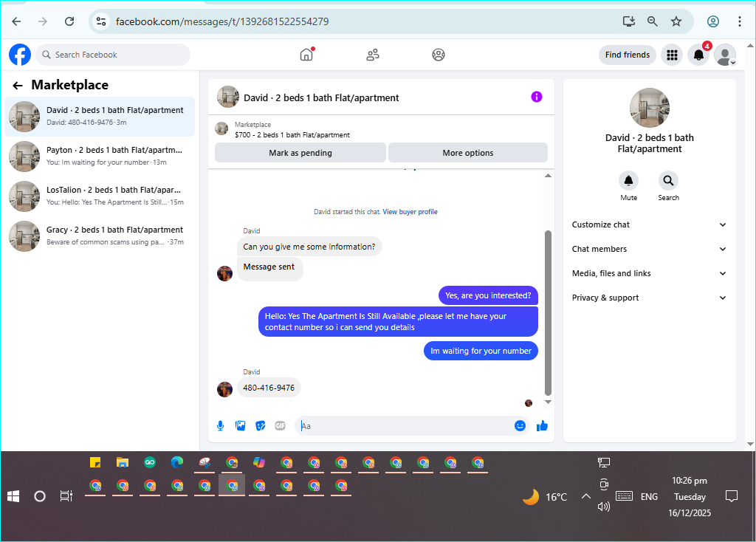Open Chrome profile icon

coord(713,21)
